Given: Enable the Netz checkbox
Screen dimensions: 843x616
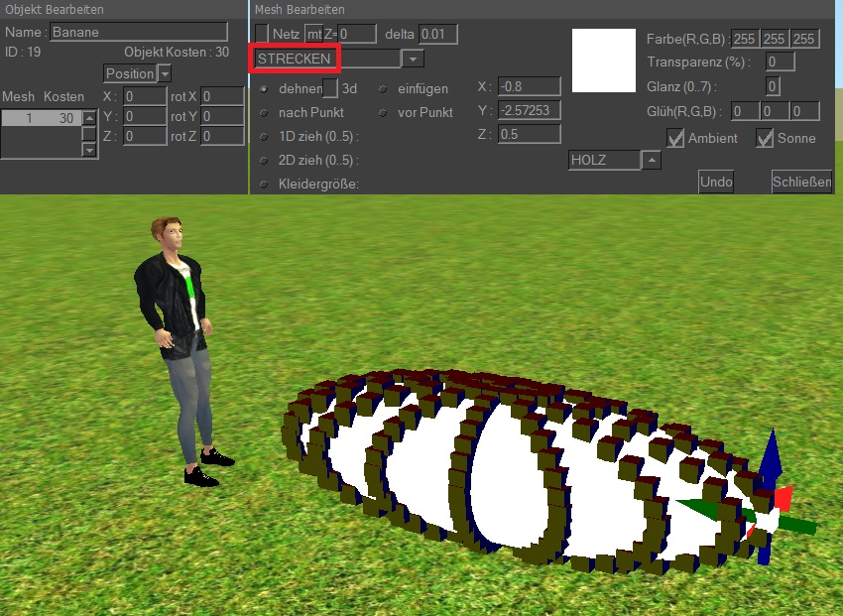Looking at the screenshot, I should pos(262,34).
